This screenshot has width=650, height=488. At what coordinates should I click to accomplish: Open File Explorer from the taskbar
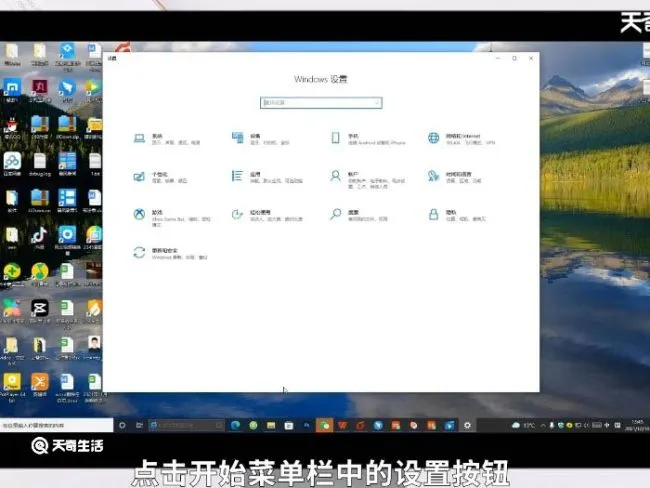click(x=271, y=425)
